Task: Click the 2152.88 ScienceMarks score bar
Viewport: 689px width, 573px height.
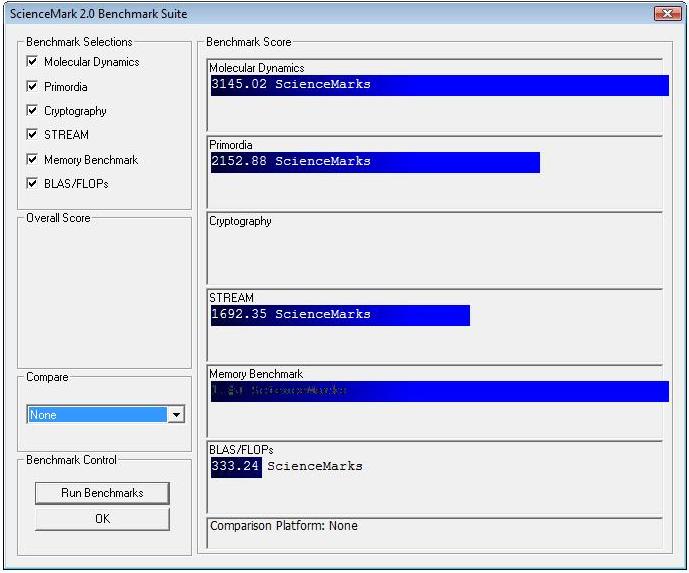Action: 375,163
